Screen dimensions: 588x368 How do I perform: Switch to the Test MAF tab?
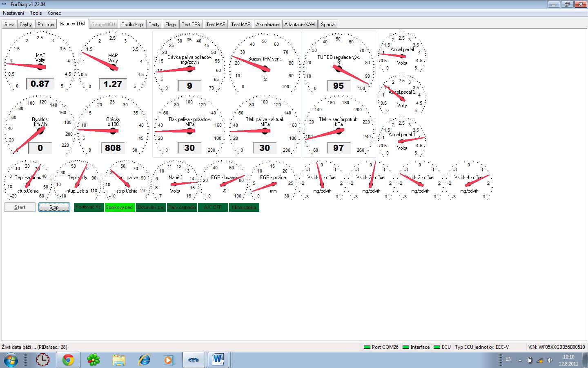pyautogui.click(x=216, y=25)
